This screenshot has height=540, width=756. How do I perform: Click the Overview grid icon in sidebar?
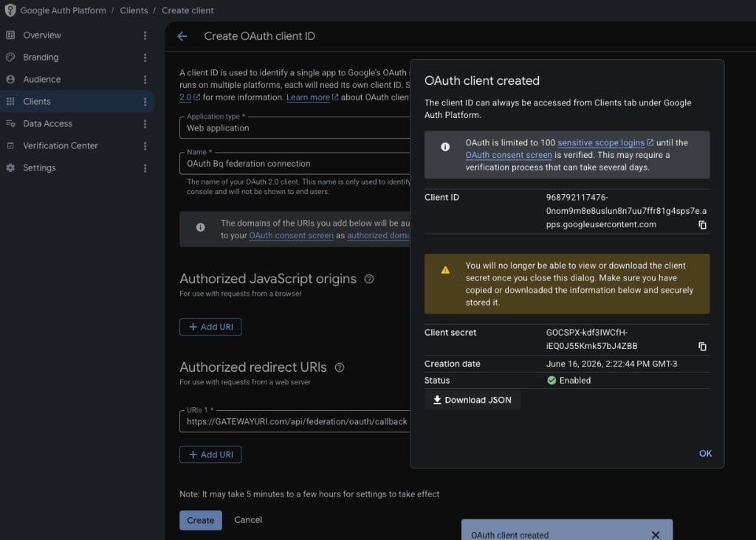(10, 35)
